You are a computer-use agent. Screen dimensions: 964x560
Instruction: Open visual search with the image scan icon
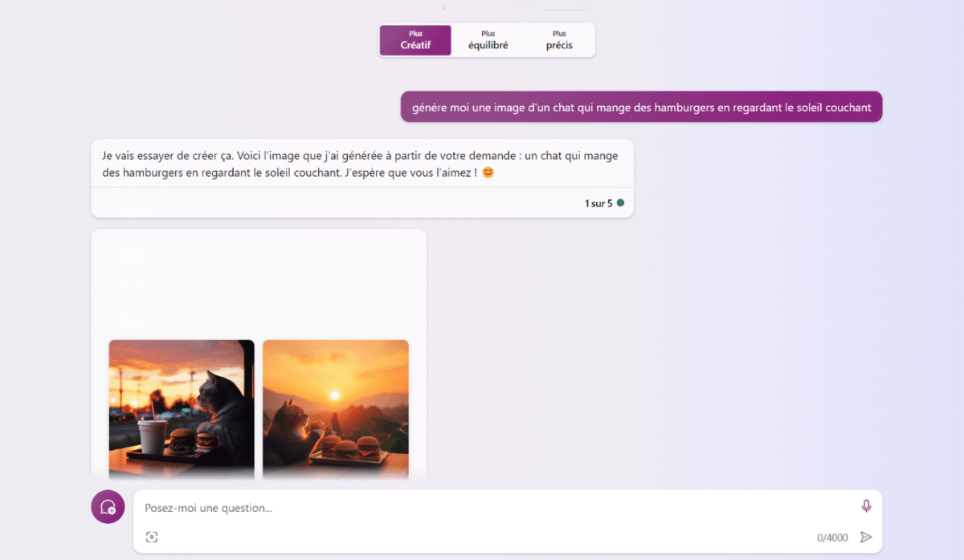(152, 537)
